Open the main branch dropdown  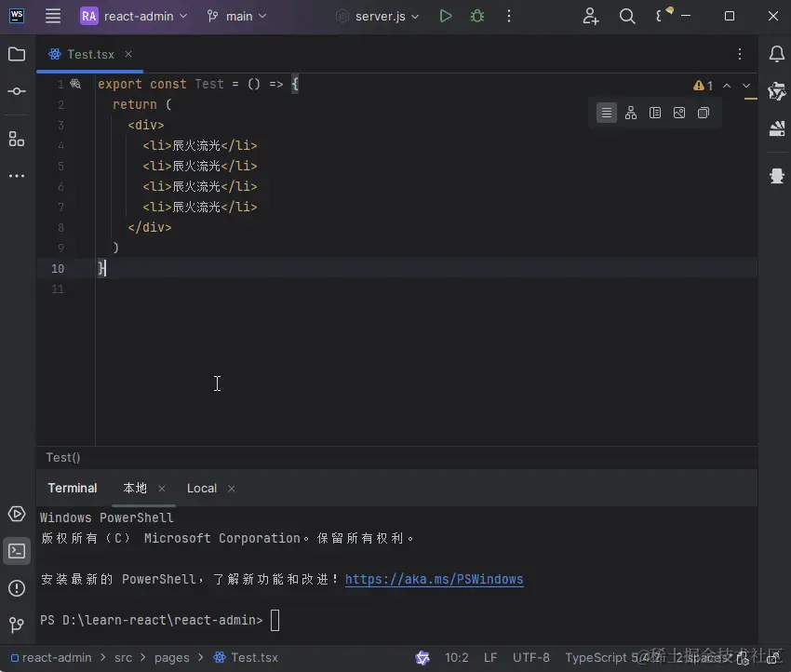(236, 16)
